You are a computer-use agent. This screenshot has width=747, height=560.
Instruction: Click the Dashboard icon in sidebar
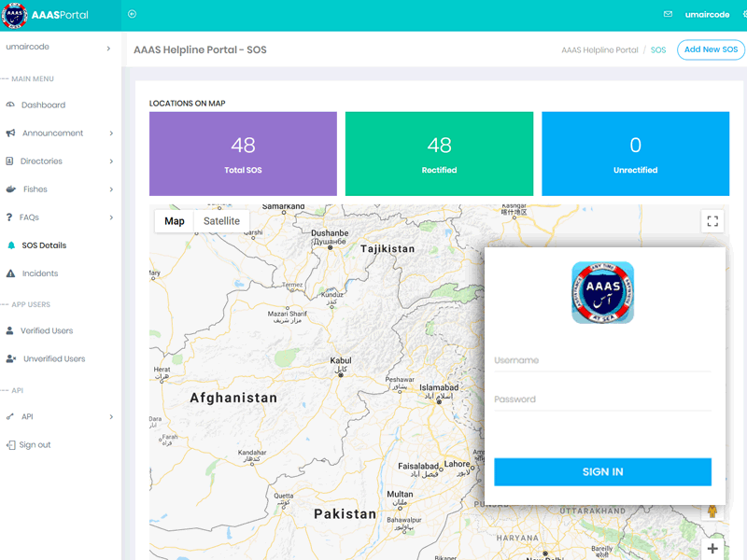pos(10,105)
